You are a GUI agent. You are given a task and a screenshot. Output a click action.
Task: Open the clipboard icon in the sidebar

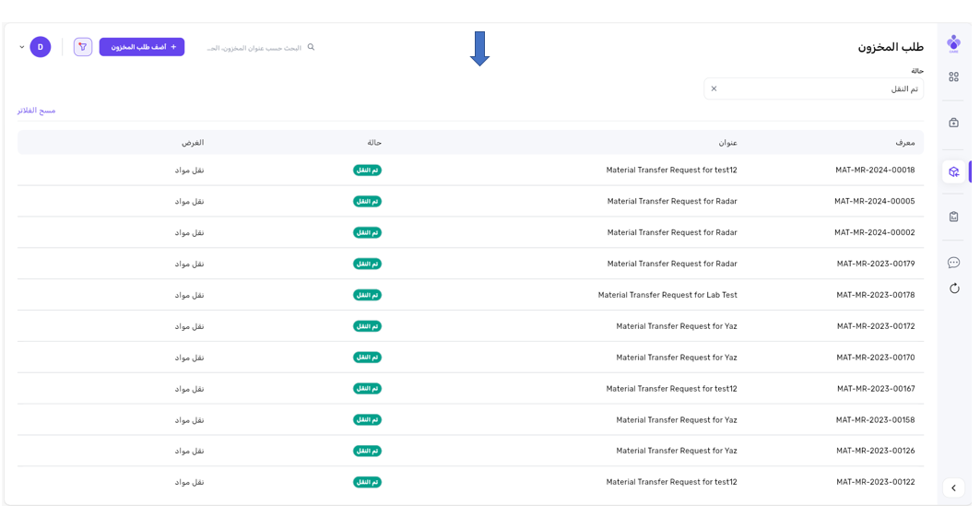tap(953, 217)
